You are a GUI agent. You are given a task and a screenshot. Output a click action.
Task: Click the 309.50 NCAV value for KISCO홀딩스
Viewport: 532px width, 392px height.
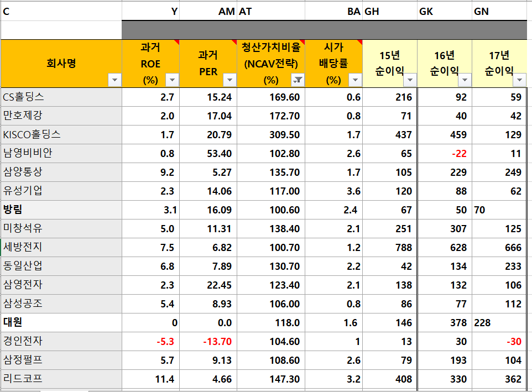pos(285,135)
